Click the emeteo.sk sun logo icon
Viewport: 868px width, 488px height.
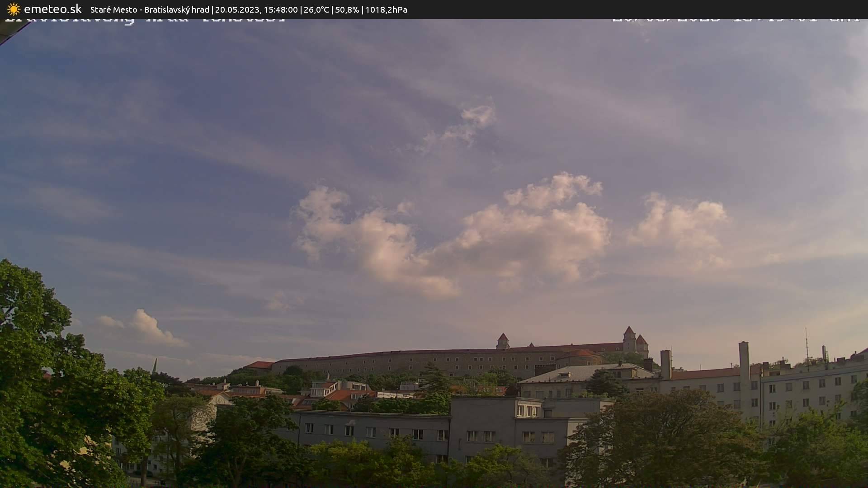pyautogui.click(x=14, y=9)
